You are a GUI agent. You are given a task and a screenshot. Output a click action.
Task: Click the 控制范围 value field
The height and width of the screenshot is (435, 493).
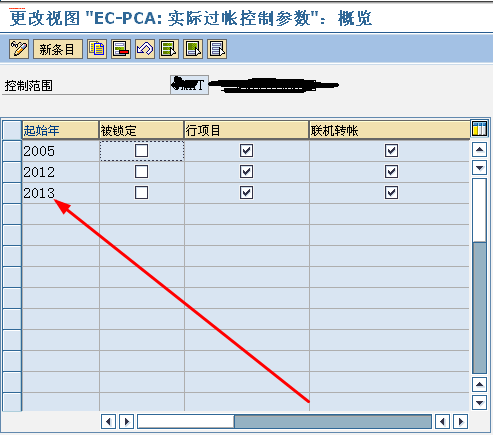click(x=189, y=85)
